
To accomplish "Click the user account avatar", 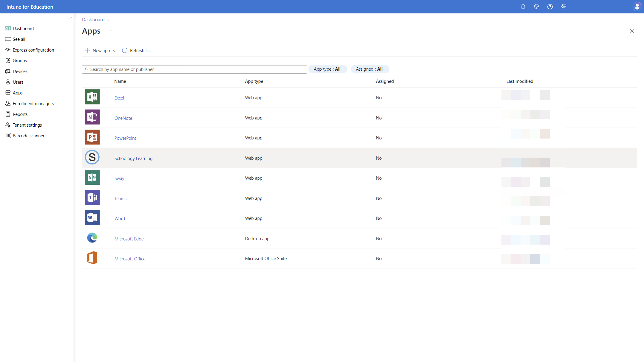I will pyautogui.click(x=637, y=7).
